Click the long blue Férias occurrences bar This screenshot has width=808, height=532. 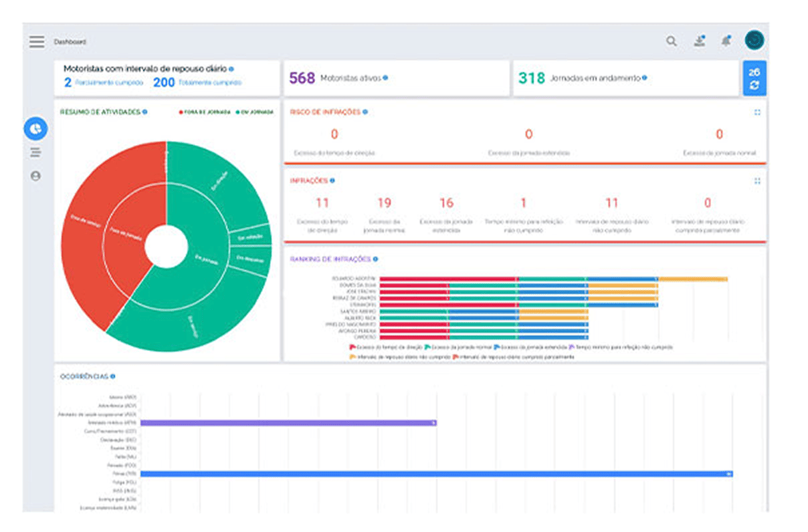(435, 474)
